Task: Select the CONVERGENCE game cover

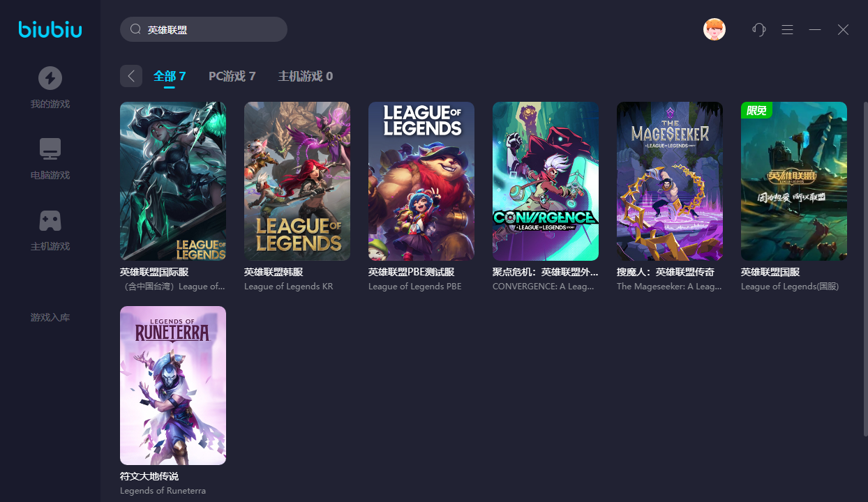Action: click(546, 181)
